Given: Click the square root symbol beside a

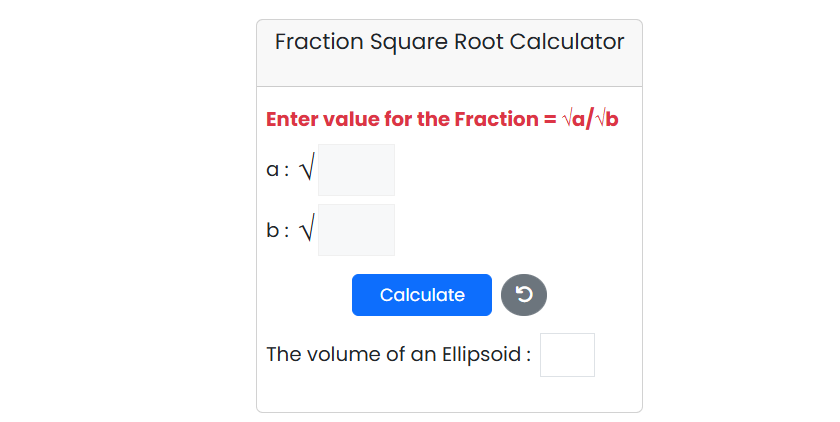Looking at the screenshot, I should click(x=306, y=170).
